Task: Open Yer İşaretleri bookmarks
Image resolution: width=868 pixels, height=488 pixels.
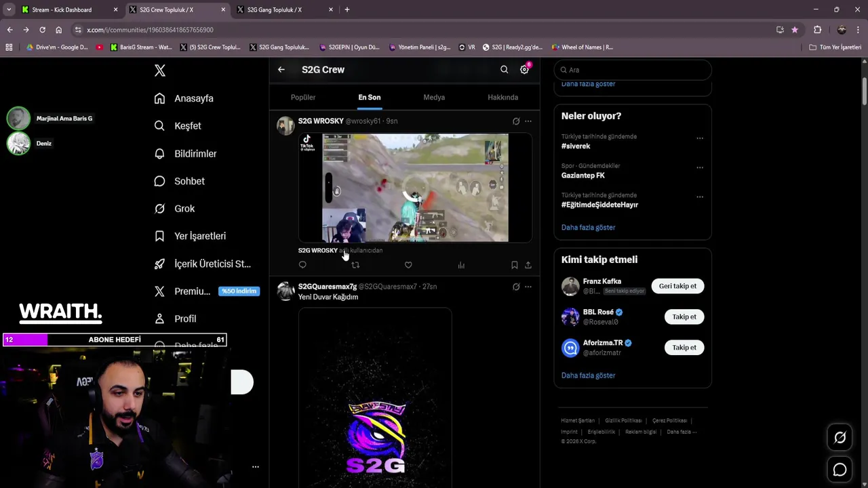Action: [x=190, y=236]
